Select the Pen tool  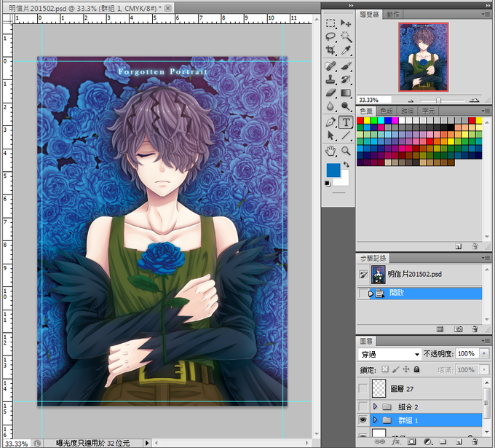pyautogui.click(x=330, y=122)
